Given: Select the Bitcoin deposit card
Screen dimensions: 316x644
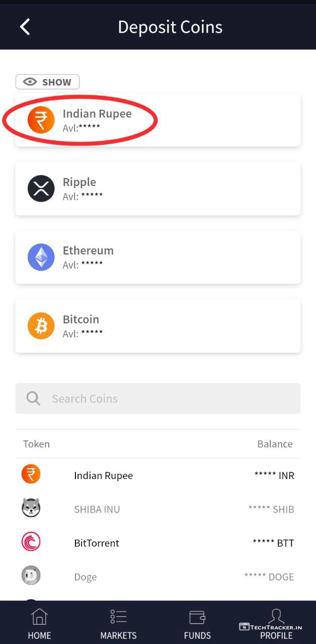Looking at the screenshot, I should click(x=158, y=326).
